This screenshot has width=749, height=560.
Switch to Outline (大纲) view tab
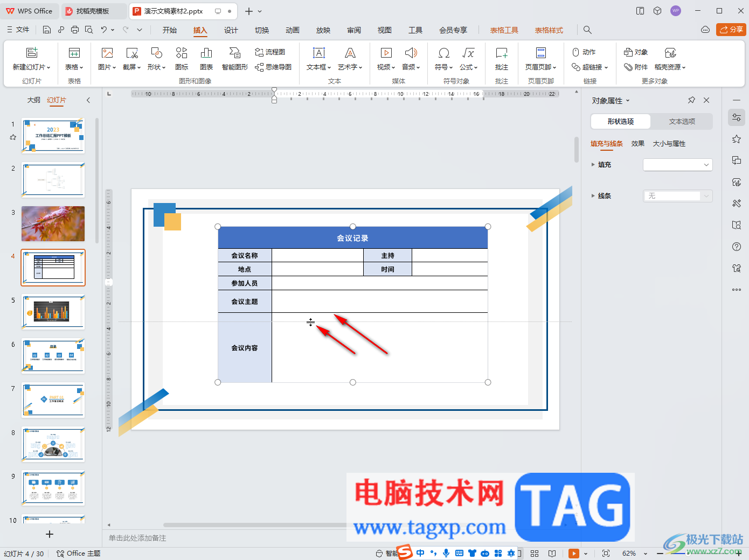(34, 100)
